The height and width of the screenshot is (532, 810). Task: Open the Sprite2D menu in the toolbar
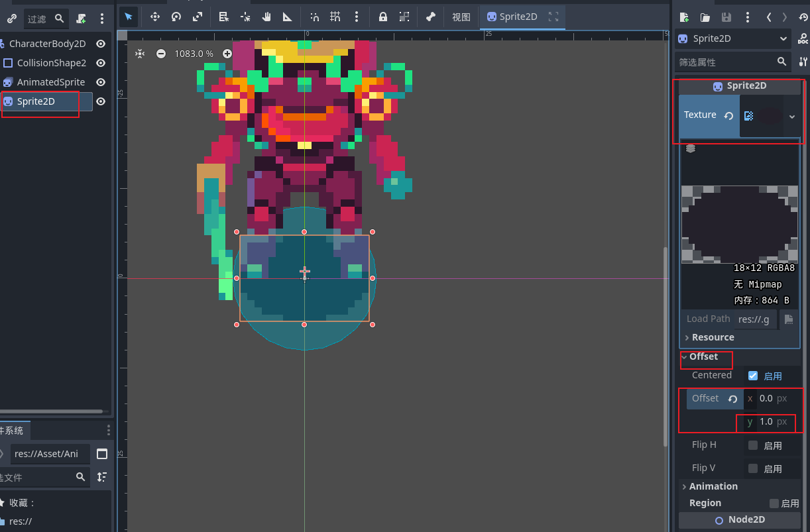[512, 17]
